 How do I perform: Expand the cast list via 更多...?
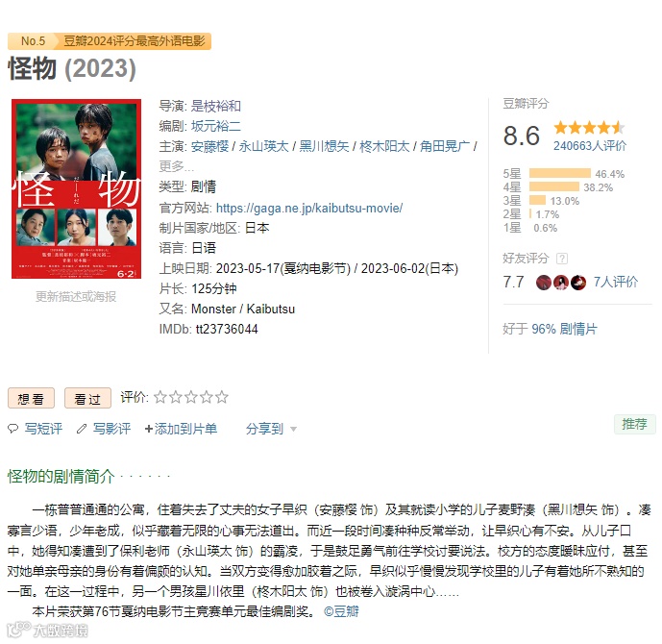[x=176, y=166]
